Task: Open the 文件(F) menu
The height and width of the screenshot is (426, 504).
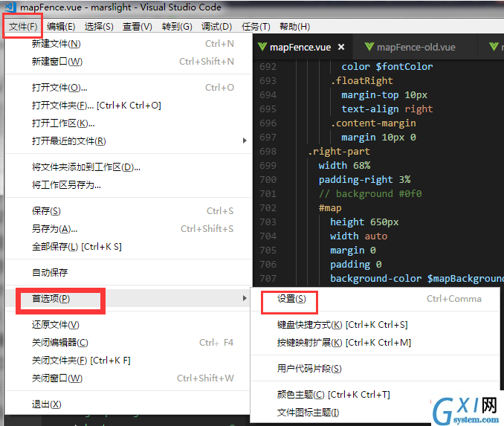Action: [23, 26]
